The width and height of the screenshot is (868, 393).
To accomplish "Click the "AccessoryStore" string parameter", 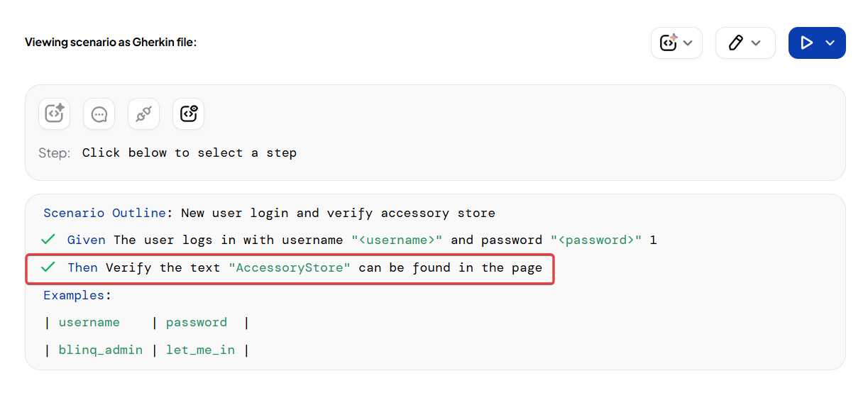I will (x=290, y=267).
